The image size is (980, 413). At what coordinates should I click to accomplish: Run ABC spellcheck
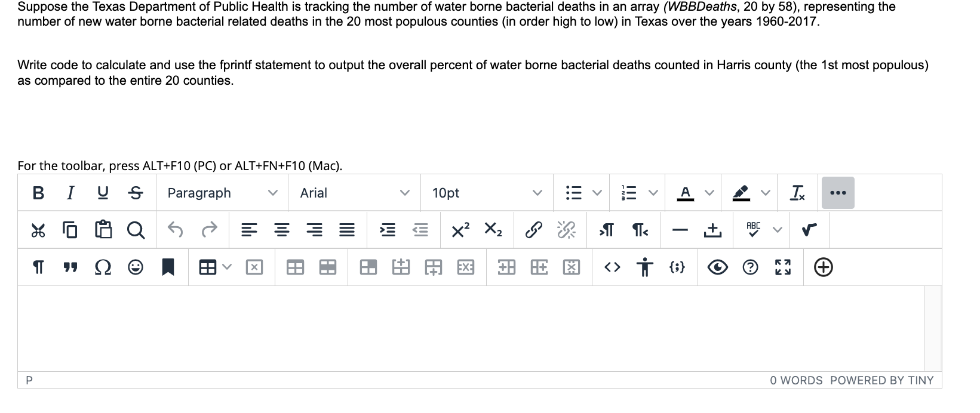[x=753, y=230]
